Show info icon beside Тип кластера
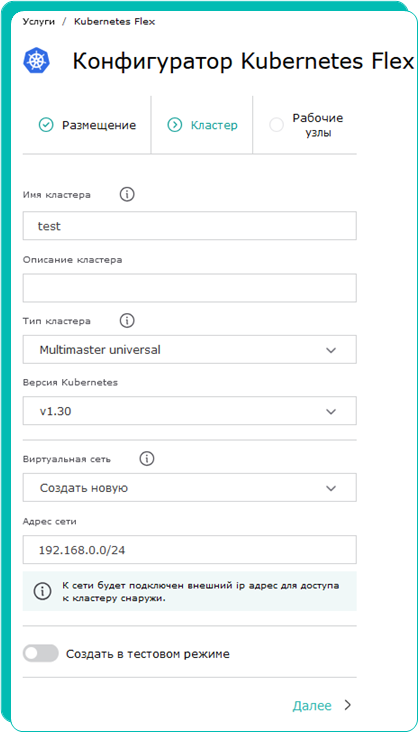Screen dimensions: 418x732 point(127,321)
